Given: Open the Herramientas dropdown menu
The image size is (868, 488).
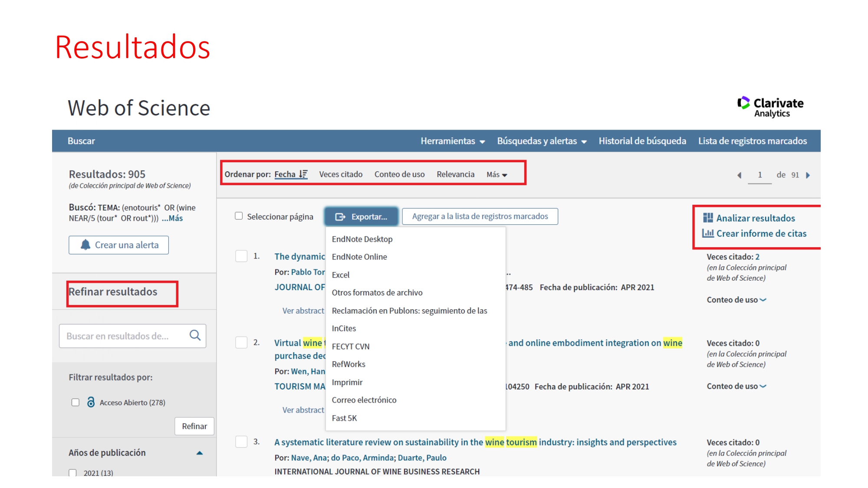Looking at the screenshot, I should point(452,141).
